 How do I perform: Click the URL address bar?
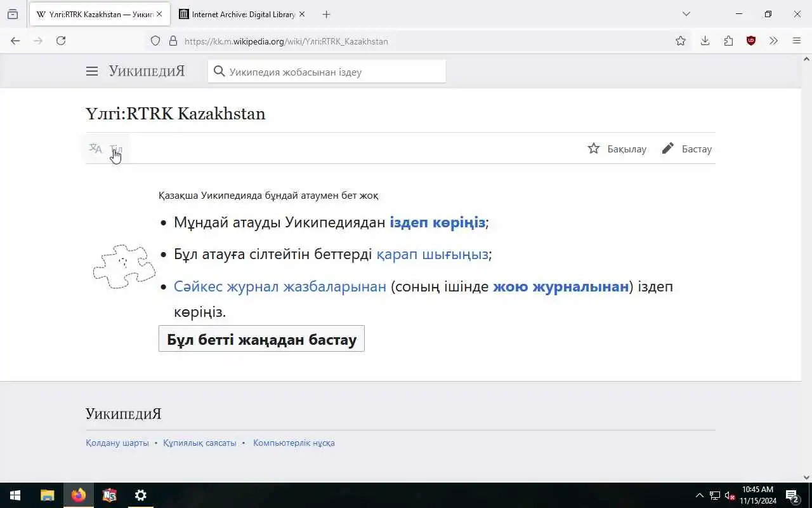(x=419, y=41)
